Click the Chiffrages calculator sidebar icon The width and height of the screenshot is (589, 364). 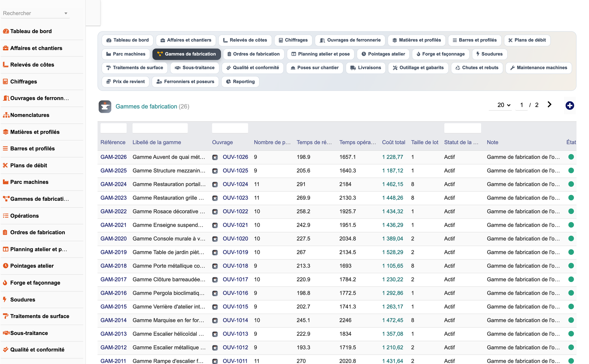[6, 82]
